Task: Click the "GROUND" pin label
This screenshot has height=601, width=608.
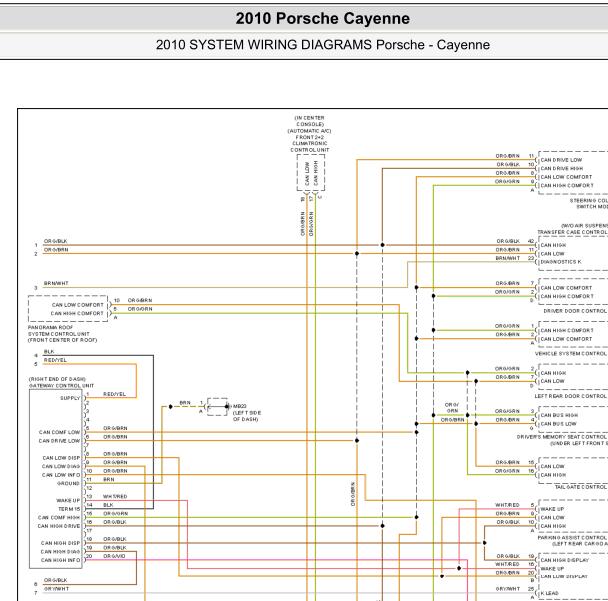Action: [x=68, y=484]
